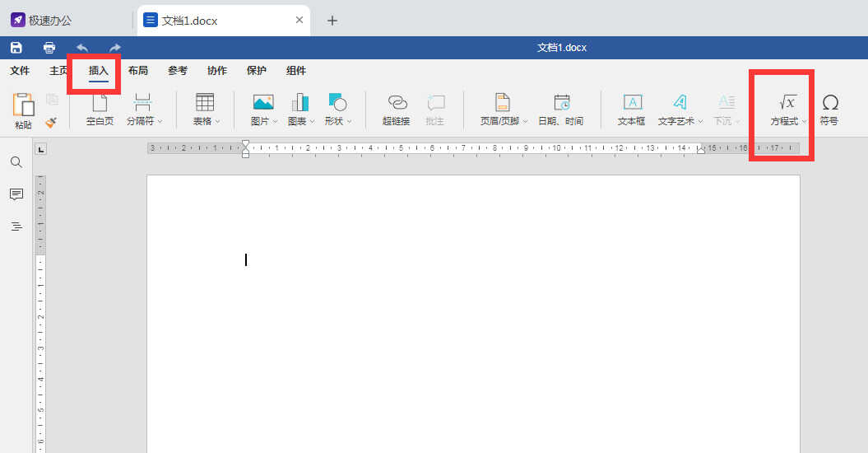Select the format painter brush icon

[51, 122]
